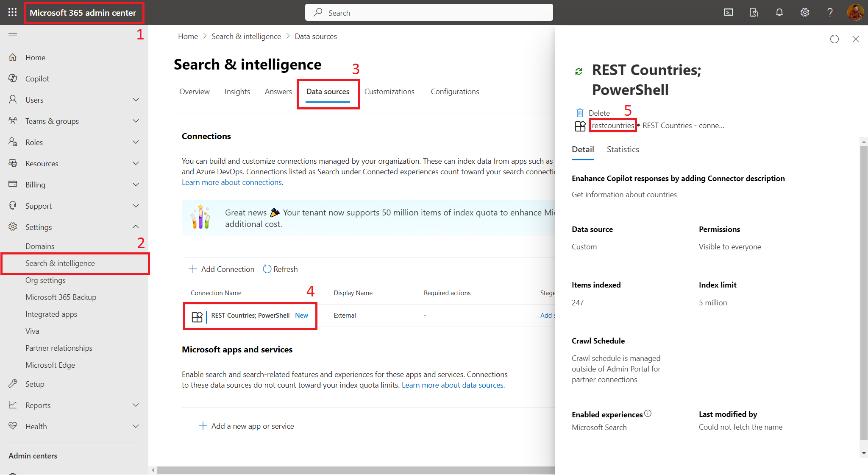Viewport: 868px width, 475px height.
Task: Collapse the Settings navigation section
Action: coord(136,227)
